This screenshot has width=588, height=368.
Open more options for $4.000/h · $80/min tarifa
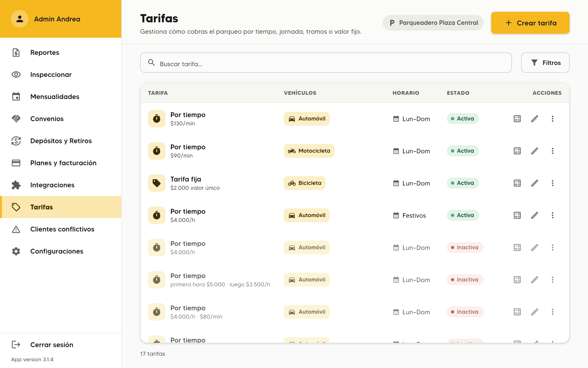552,312
